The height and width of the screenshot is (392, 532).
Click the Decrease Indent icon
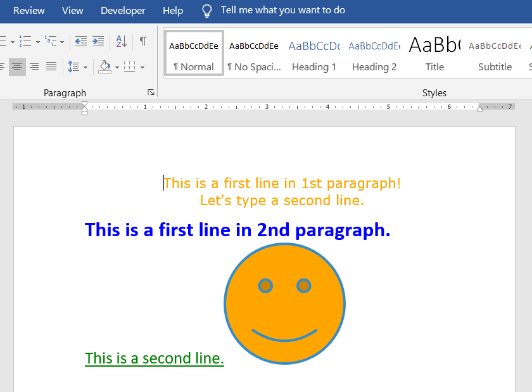pos(80,41)
